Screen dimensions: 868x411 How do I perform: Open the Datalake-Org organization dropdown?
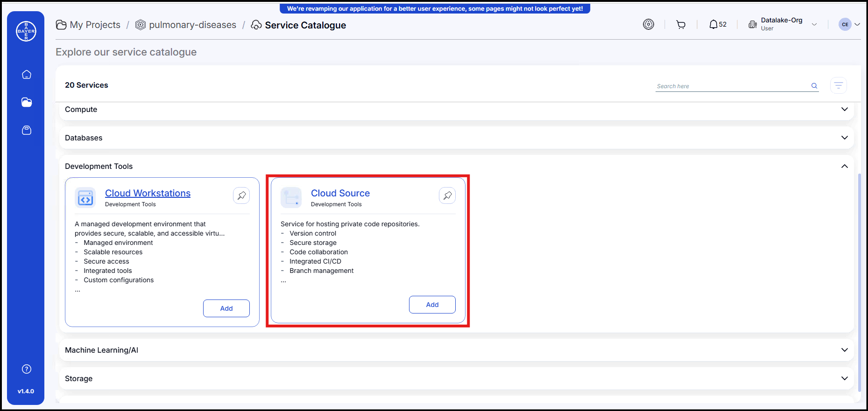[x=814, y=25]
